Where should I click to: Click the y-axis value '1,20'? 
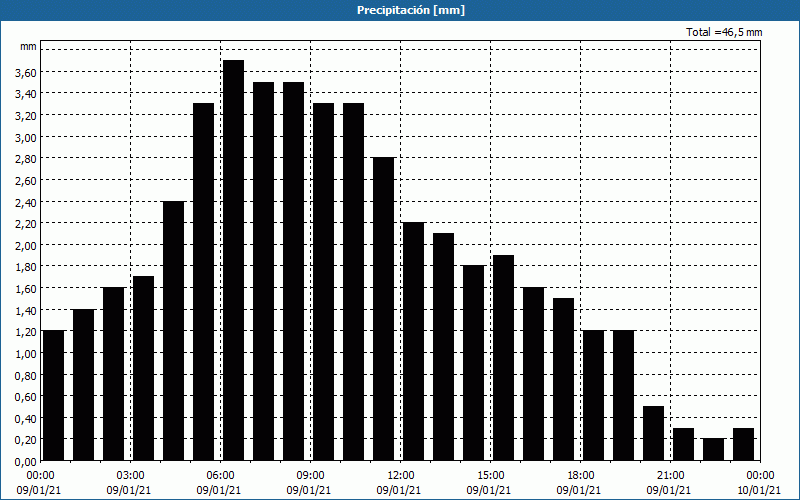pyautogui.click(x=26, y=332)
